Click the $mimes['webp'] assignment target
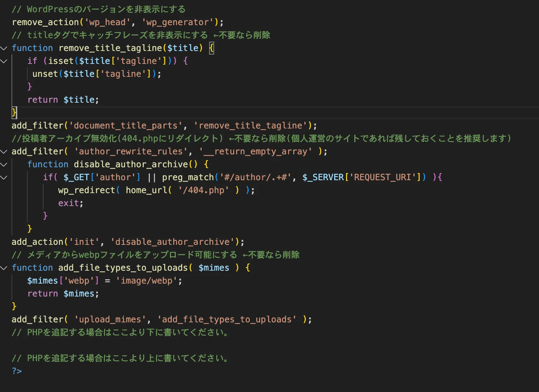Image resolution: width=539 pixels, height=392 pixels. click(x=63, y=281)
